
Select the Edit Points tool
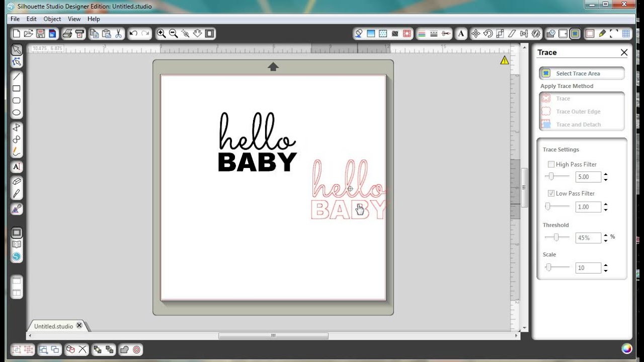17,62
